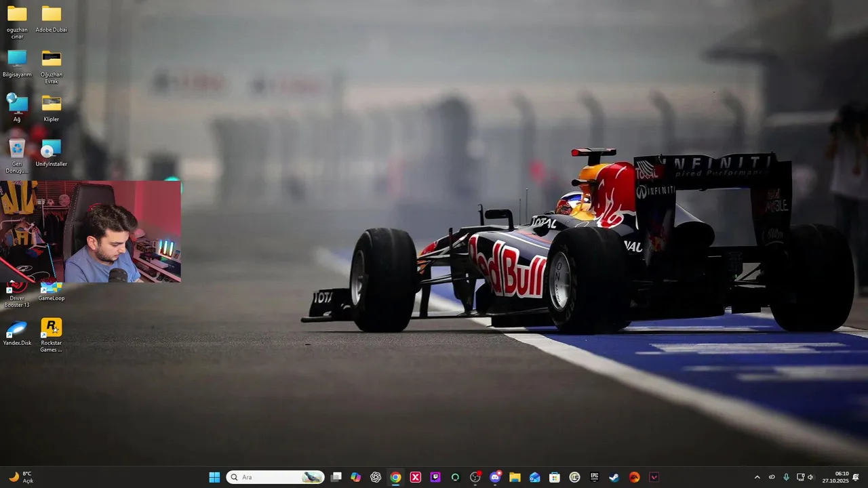
Task: Select the Yandex.Disk desktop shortcut
Action: [17, 333]
